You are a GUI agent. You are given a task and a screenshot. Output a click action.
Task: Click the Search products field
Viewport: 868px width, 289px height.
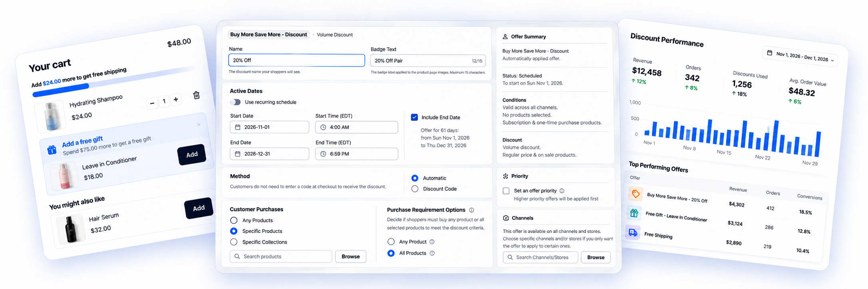pyautogui.click(x=281, y=256)
